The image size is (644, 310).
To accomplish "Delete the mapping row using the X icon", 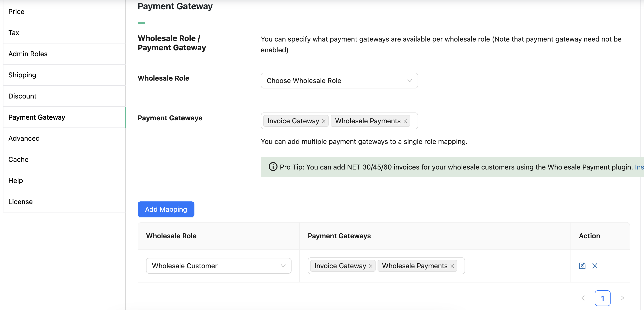I will click(595, 266).
